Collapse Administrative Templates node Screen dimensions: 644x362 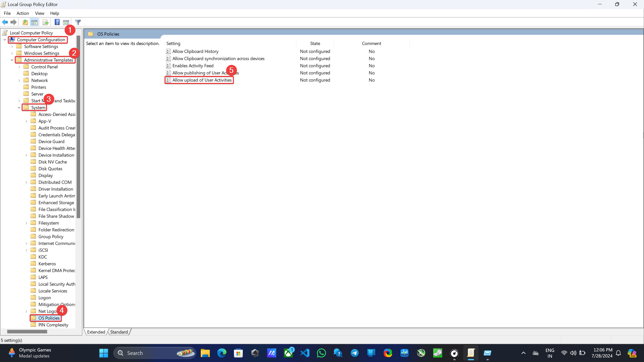click(12, 60)
